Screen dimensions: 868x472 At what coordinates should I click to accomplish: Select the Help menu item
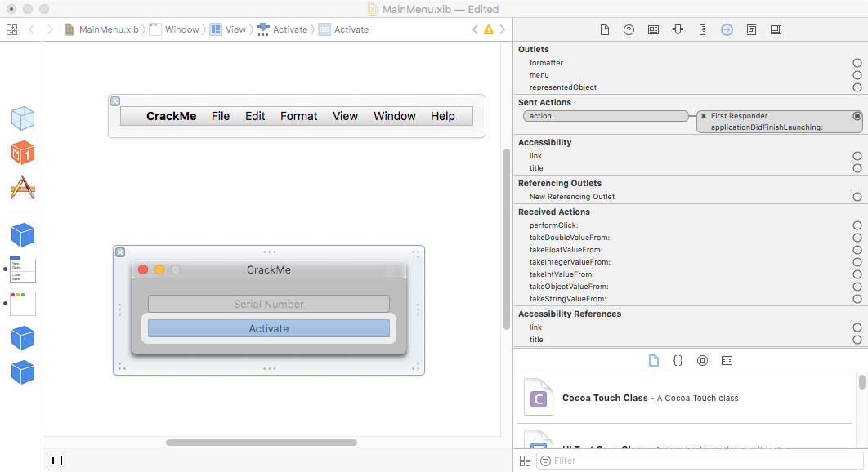coord(442,116)
